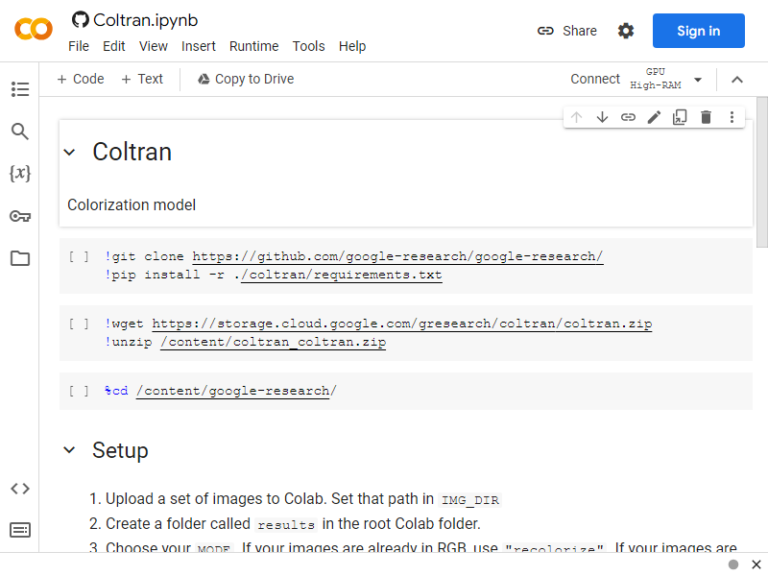The height and width of the screenshot is (576, 768).
Task: Open the Connect options dropdown arrow
Action: 698,79
